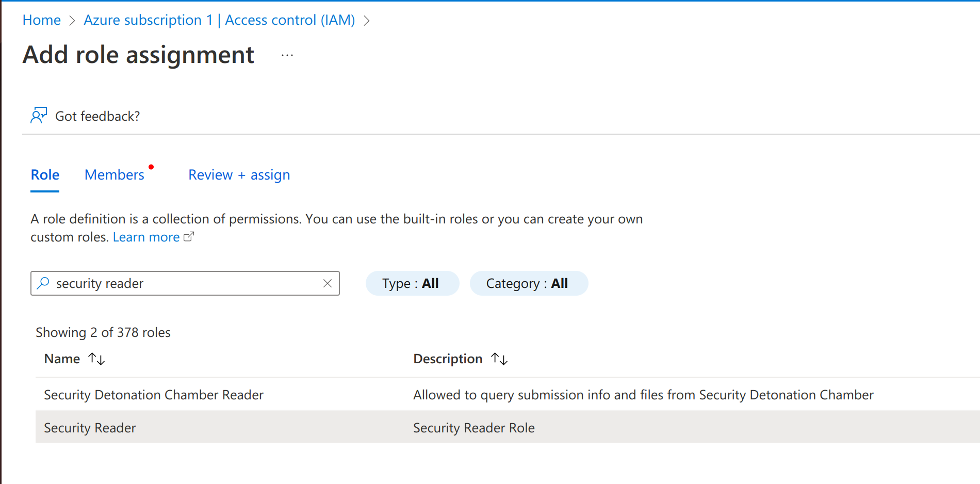Open the feedback icon next to Got feedback

pyautogui.click(x=39, y=116)
